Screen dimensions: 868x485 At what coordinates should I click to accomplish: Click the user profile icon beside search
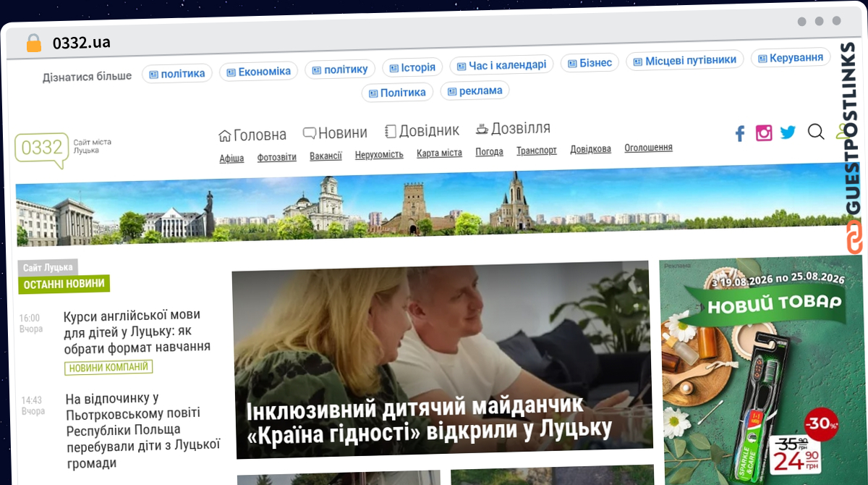[x=841, y=132]
